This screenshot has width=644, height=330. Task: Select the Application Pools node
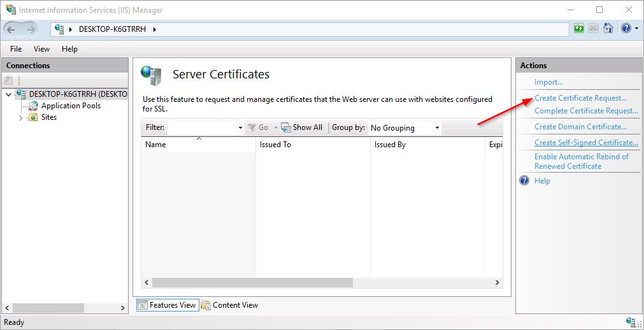tap(70, 106)
